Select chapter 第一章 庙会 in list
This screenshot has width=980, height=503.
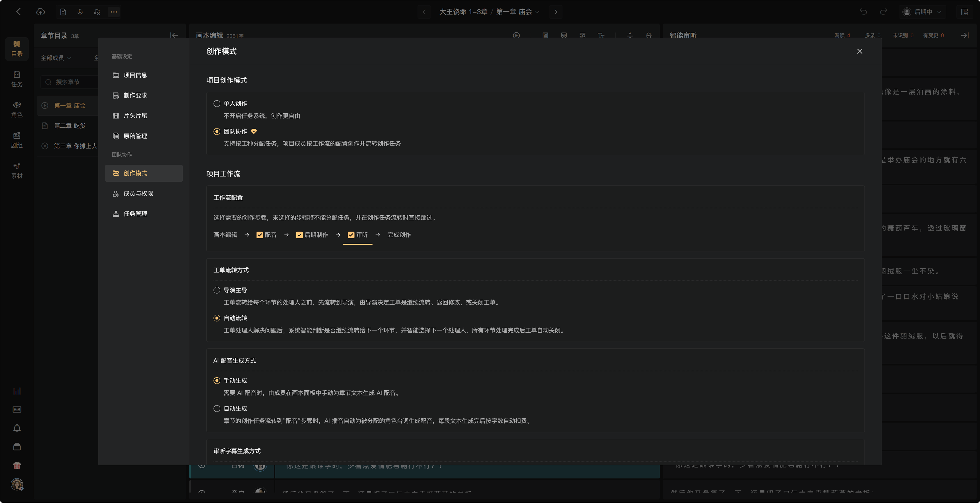[68, 106]
